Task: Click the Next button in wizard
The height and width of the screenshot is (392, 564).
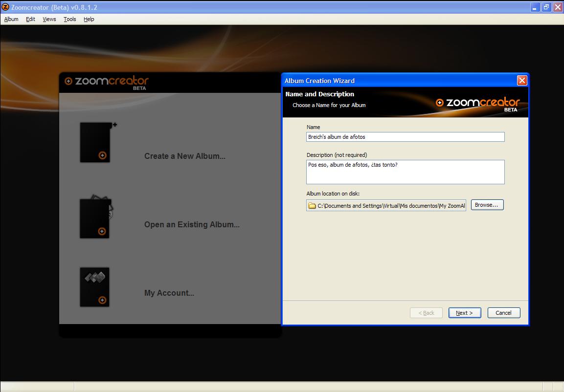Action: click(x=465, y=313)
